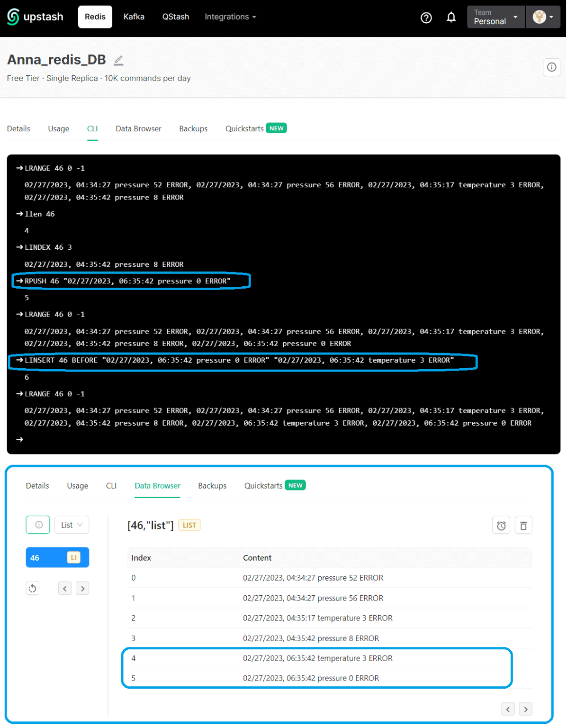Edit the database name using pencil icon
Viewport: 567px width, 728px height.
coord(118,60)
